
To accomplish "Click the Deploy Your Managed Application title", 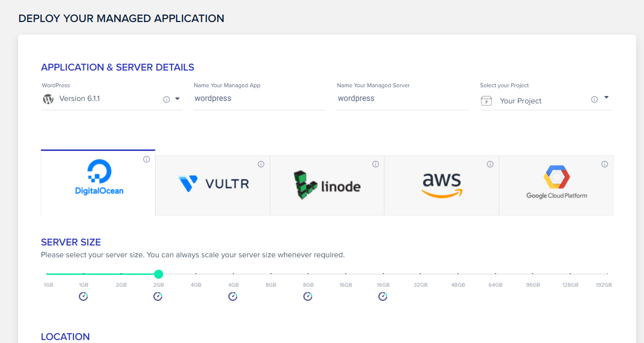I will 122,19.
